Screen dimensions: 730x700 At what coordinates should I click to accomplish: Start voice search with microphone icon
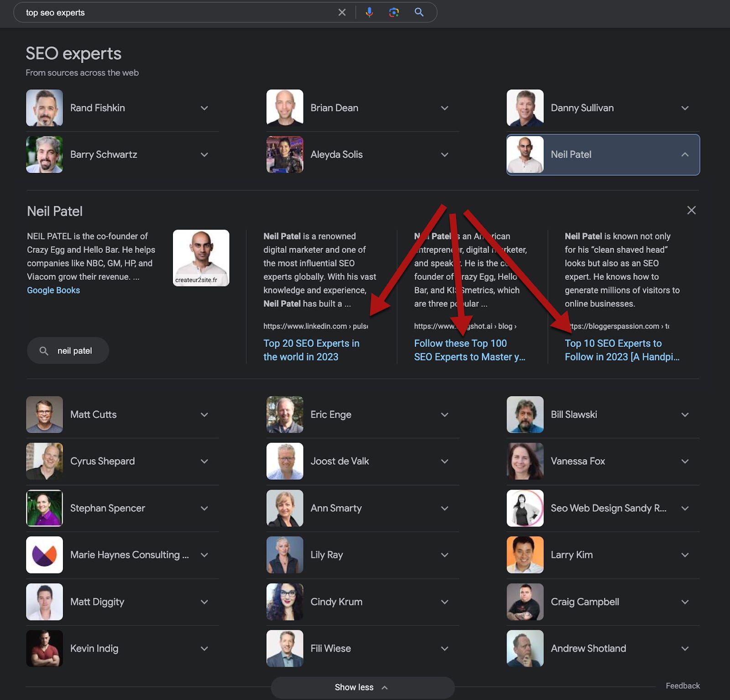click(x=369, y=12)
